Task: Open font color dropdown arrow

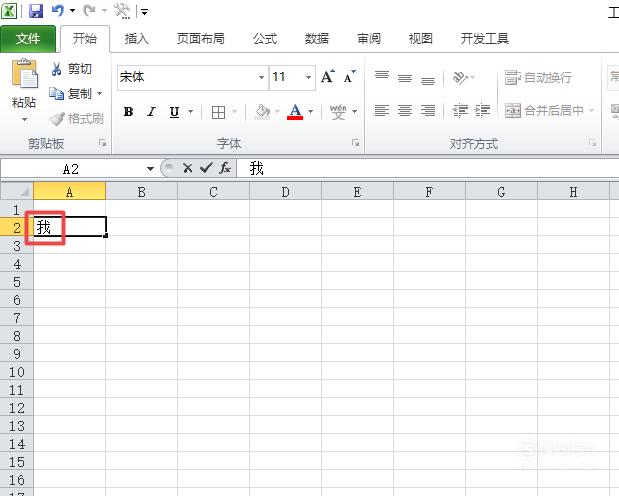Action: (x=311, y=112)
